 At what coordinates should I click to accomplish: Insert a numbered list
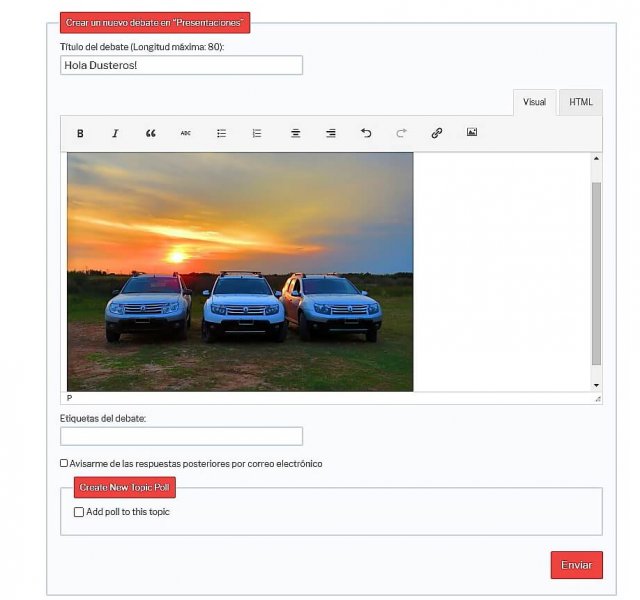point(257,133)
